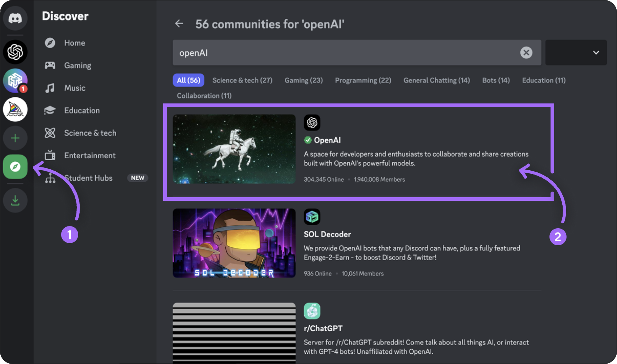Click the r/ChatGPT server logo
Image resolution: width=617 pixels, height=364 pixels.
(x=312, y=311)
